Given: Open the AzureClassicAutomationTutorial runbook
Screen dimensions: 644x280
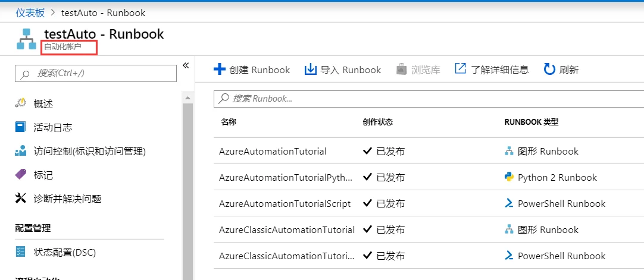Looking at the screenshot, I should coord(287,230).
